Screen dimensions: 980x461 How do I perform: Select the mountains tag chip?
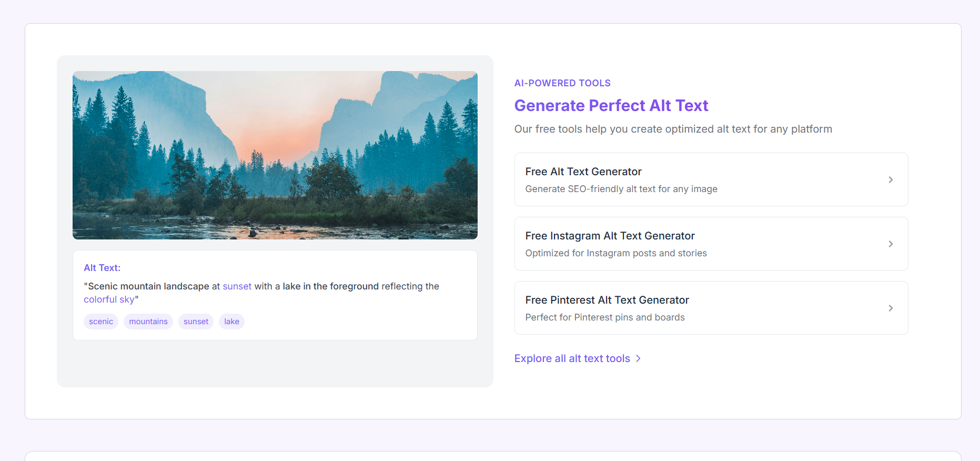(148, 322)
